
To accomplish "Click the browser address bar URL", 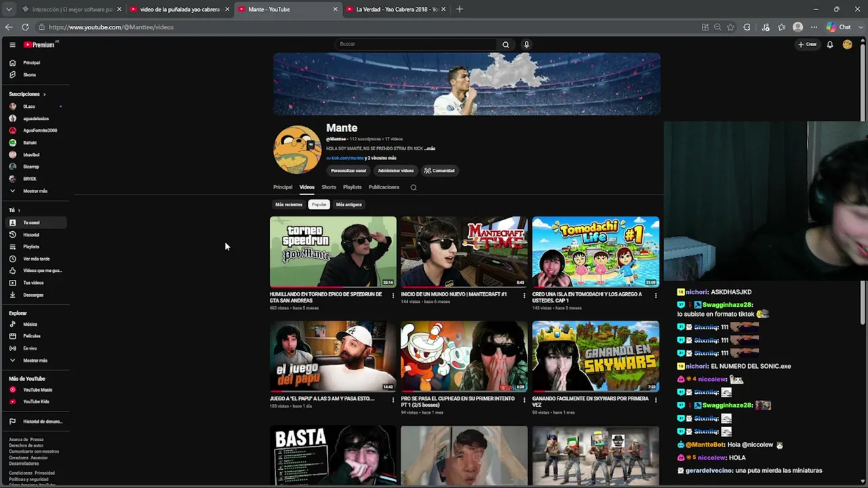I will (x=111, y=27).
